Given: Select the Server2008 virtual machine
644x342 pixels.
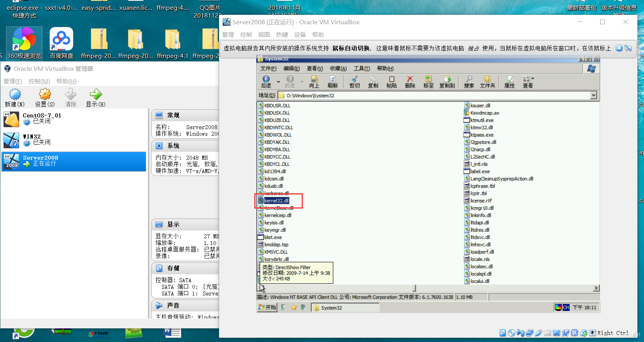Looking at the screenshot, I should coord(74,161).
